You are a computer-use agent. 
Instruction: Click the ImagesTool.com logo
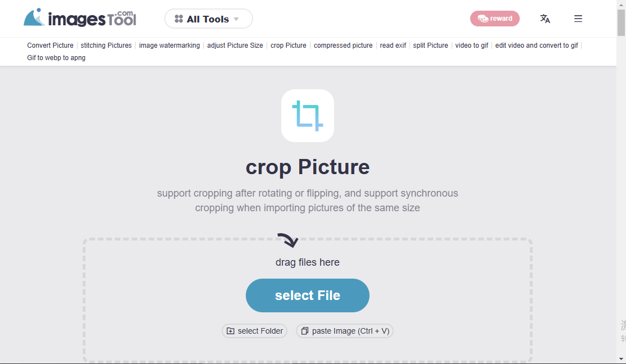tap(80, 19)
